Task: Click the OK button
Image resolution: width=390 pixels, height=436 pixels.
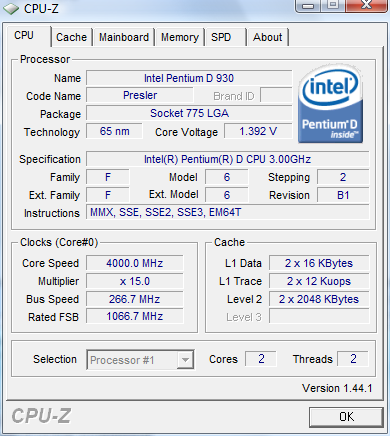Action: 346,417
